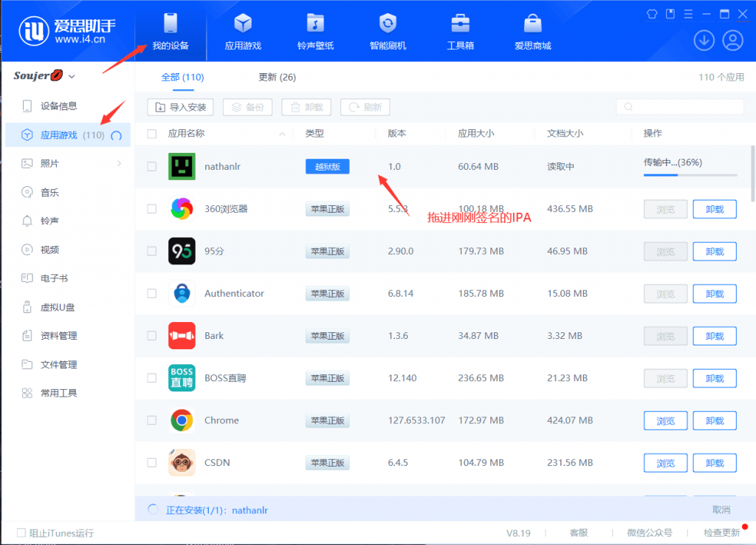This screenshot has width=756, height=545.
Task: Check the 360浏览器 row checkbox
Action: tap(152, 209)
